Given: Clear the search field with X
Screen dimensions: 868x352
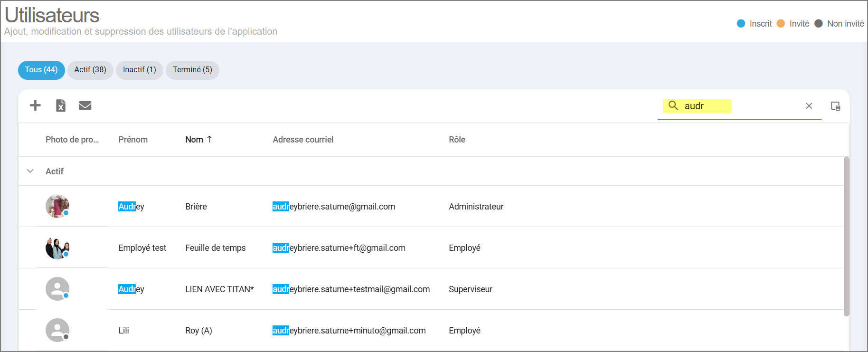Looking at the screenshot, I should click(809, 106).
